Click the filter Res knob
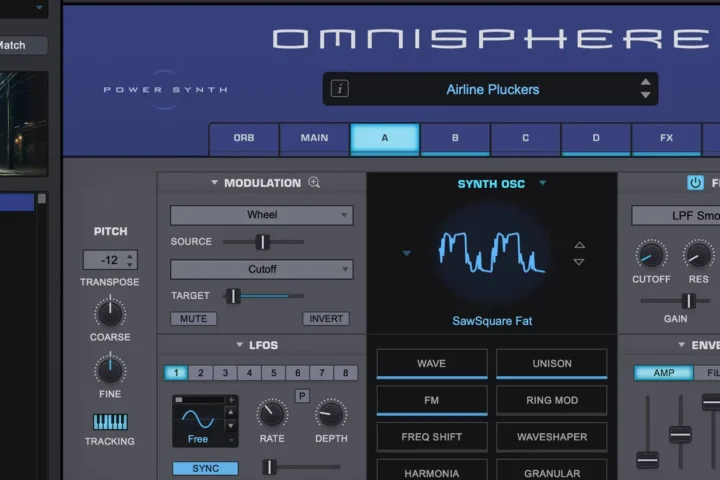720x480 pixels. click(x=698, y=255)
